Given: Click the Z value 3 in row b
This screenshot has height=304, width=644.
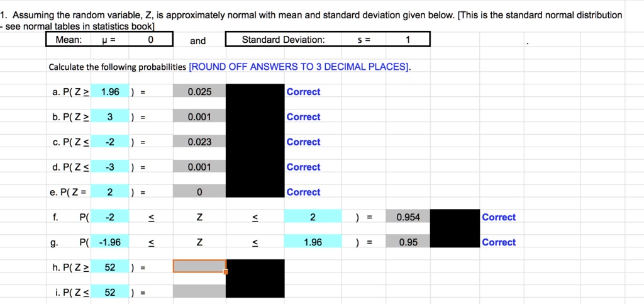Looking at the screenshot, I should tap(110, 117).
